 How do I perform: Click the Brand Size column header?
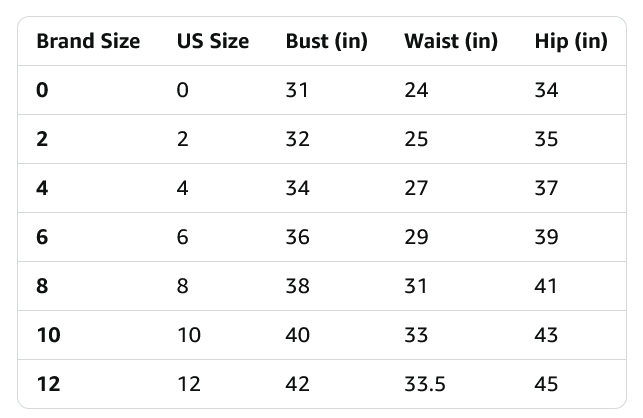click(88, 41)
